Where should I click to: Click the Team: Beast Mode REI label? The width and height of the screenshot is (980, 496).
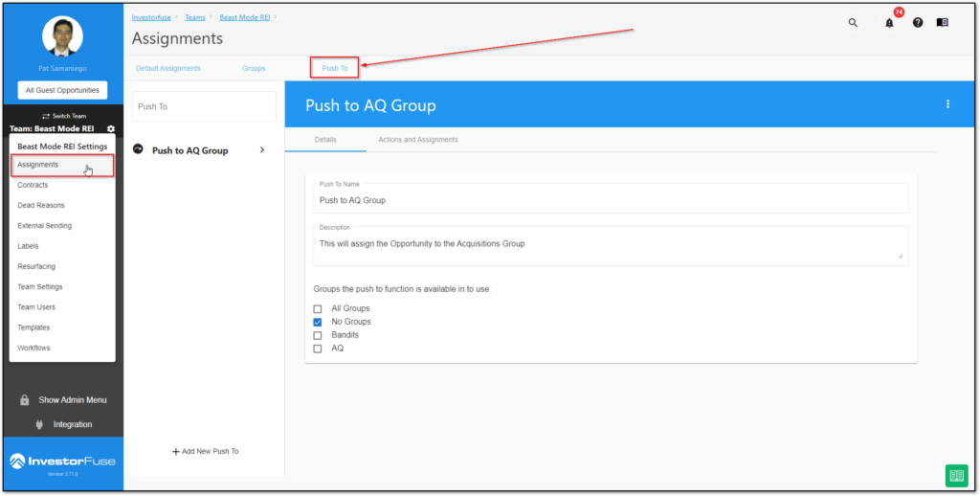point(52,129)
